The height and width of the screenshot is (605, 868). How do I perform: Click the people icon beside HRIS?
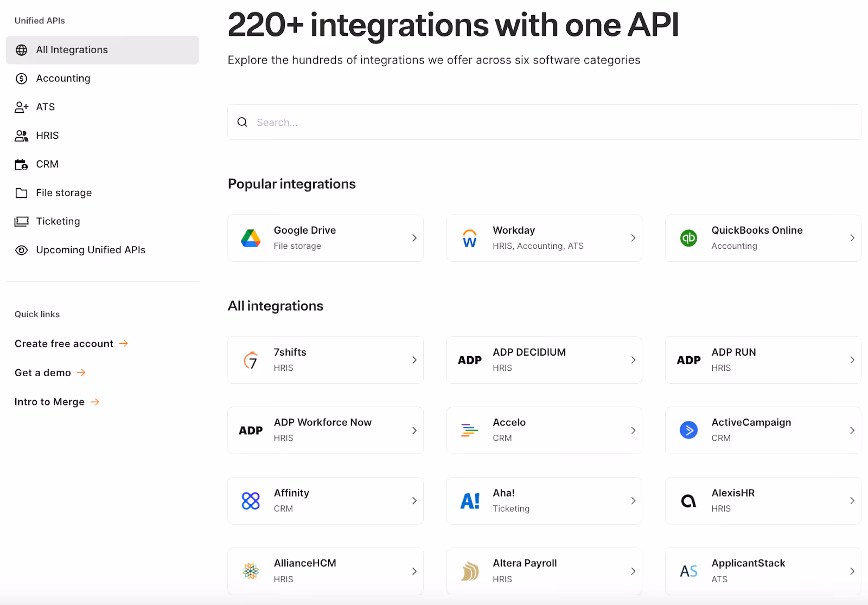21,136
